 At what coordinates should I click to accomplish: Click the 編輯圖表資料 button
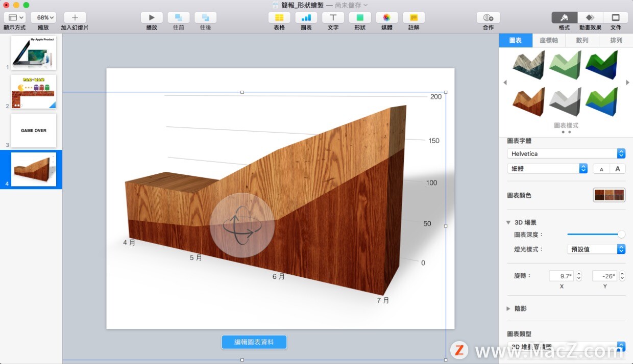click(254, 342)
